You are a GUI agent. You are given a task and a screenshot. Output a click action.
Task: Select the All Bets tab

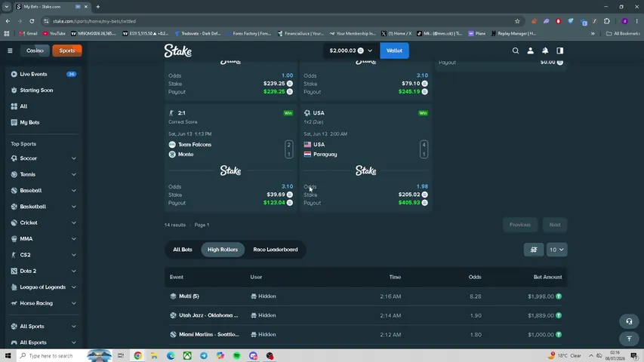pyautogui.click(x=183, y=250)
